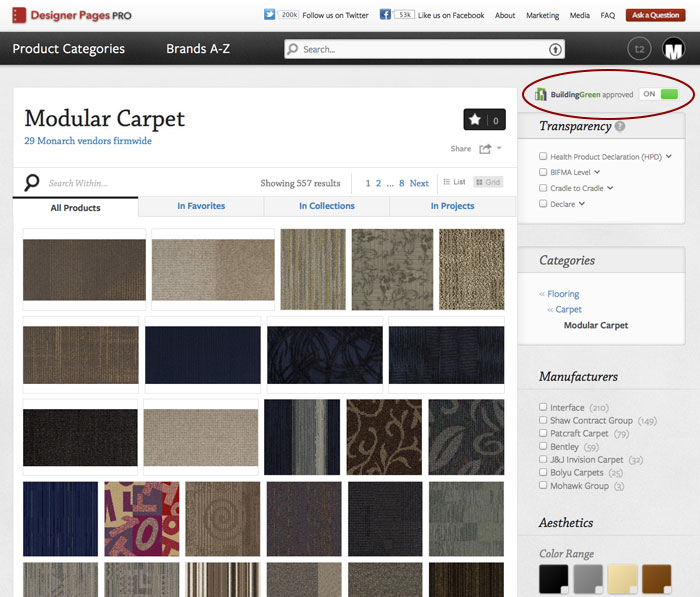Click the upload arrow icon in search bar

click(555, 49)
